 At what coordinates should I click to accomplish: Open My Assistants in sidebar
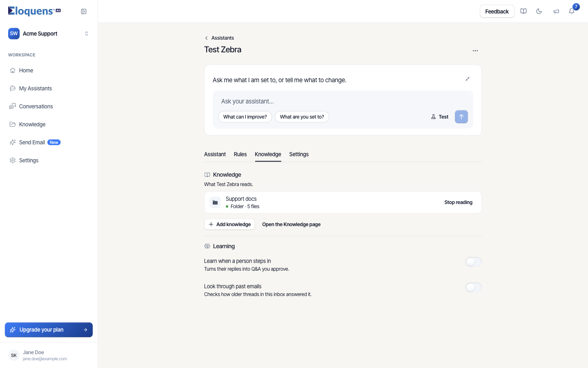pyautogui.click(x=49, y=88)
